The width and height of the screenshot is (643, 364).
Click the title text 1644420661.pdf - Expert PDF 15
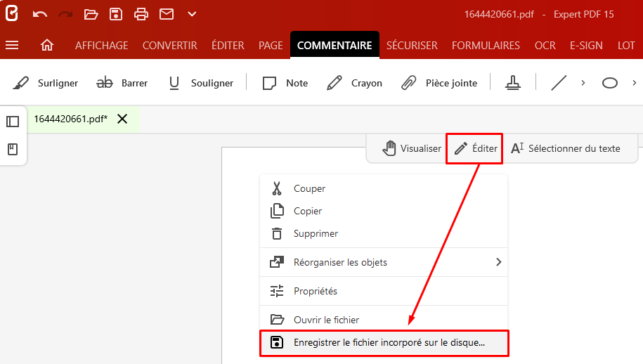click(539, 14)
